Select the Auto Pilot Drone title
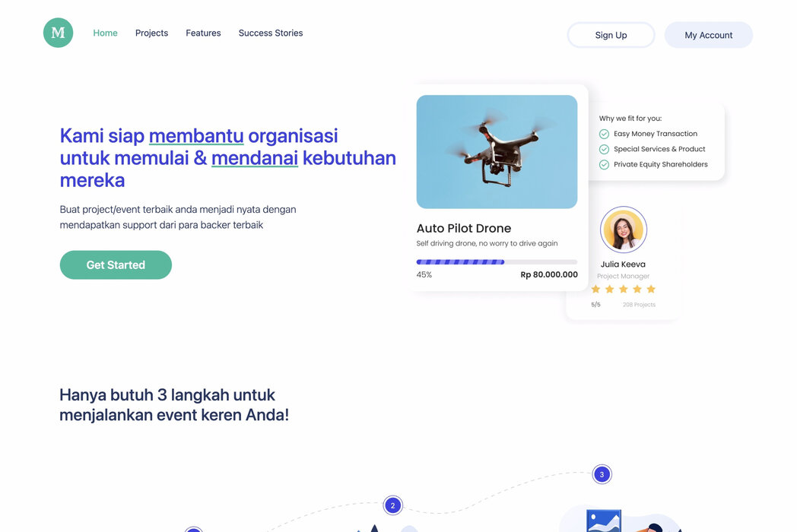 pos(464,228)
